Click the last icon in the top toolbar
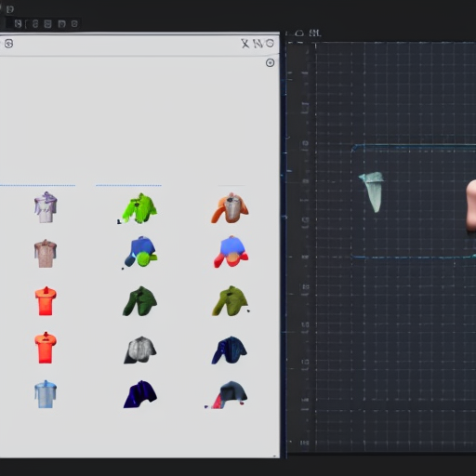The height and width of the screenshot is (476, 476). point(74,24)
